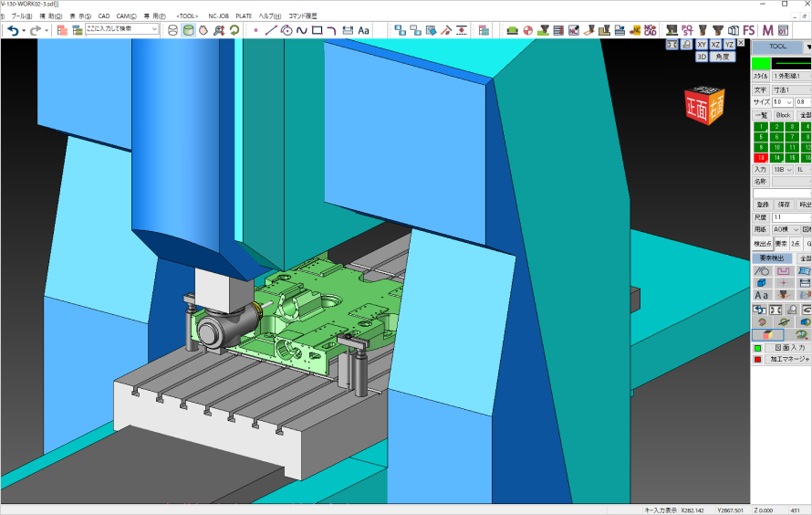Select the circle drawing tool
This screenshot has width=812, height=515.
pyautogui.click(x=286, y=30)
